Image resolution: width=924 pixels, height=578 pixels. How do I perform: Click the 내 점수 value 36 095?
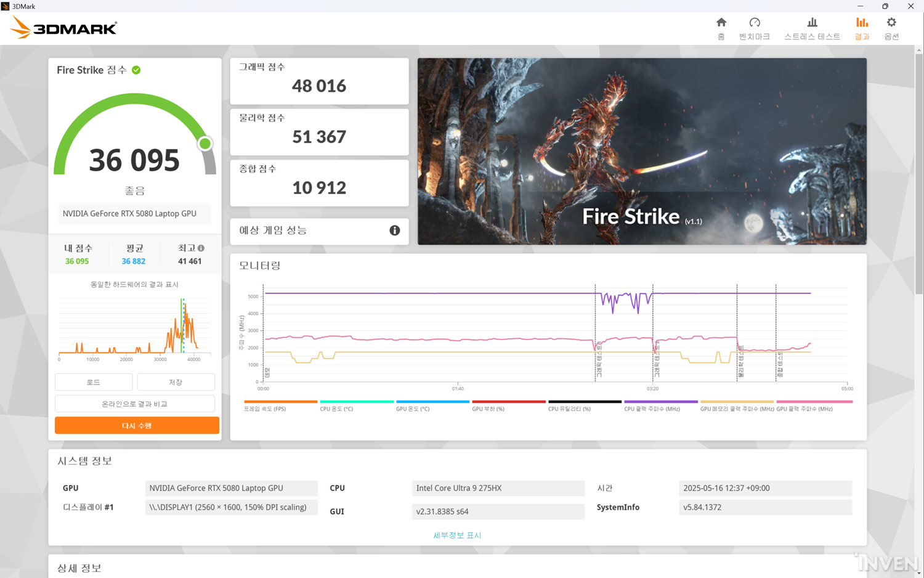pyautogui.click(x=77, y=261)
